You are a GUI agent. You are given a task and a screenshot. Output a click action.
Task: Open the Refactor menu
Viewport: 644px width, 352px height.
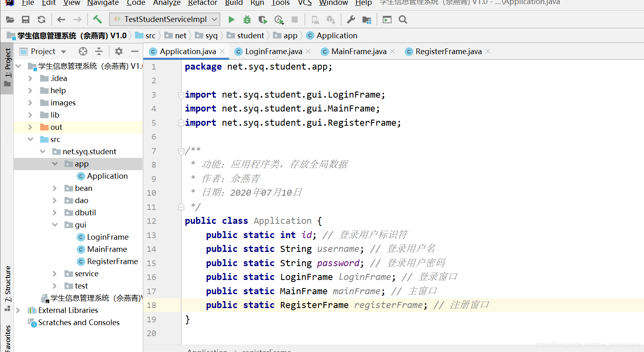coord(202,3)
